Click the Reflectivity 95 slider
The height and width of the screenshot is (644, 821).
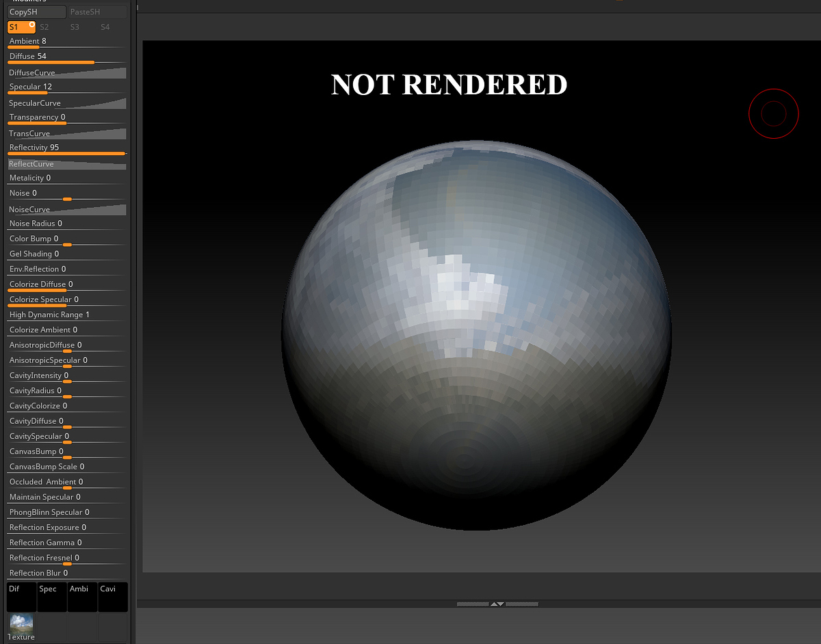(67, 148)
